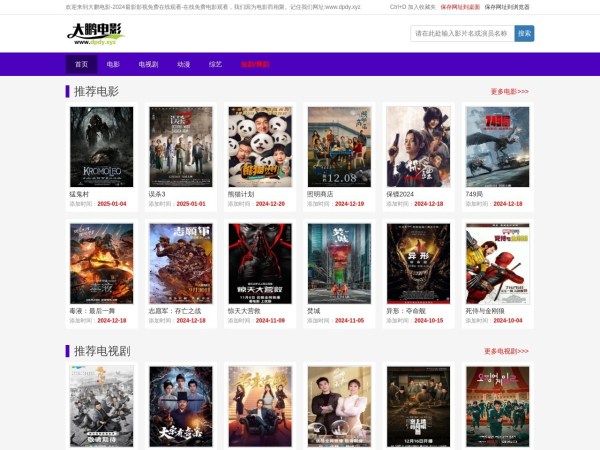600x450 pixels.
Task: Open the 熊猫计划 panda movie poster
Action: click(260, 147)
